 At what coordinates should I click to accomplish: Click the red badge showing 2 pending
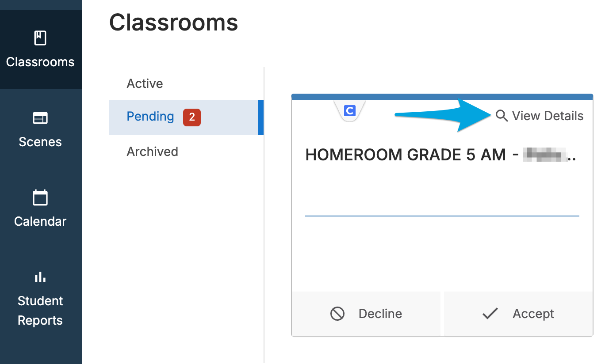[x=192, y=118]
